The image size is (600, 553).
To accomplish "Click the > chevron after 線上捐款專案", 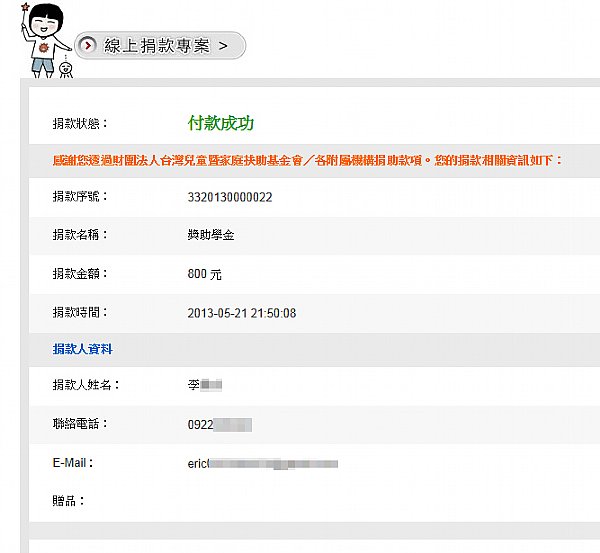I will click(223, 46).
